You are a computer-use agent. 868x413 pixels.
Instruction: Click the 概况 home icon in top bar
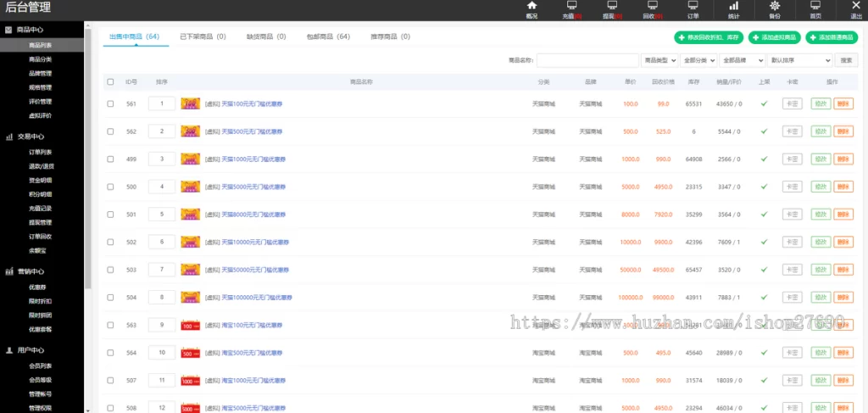(x=531, y=7)
